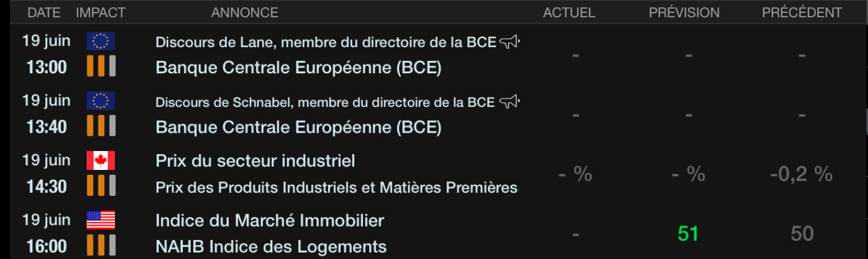This screenshot has width=868, height=259.
Task: Open the Discours de Lane event
Action: [x=325, y=42]
